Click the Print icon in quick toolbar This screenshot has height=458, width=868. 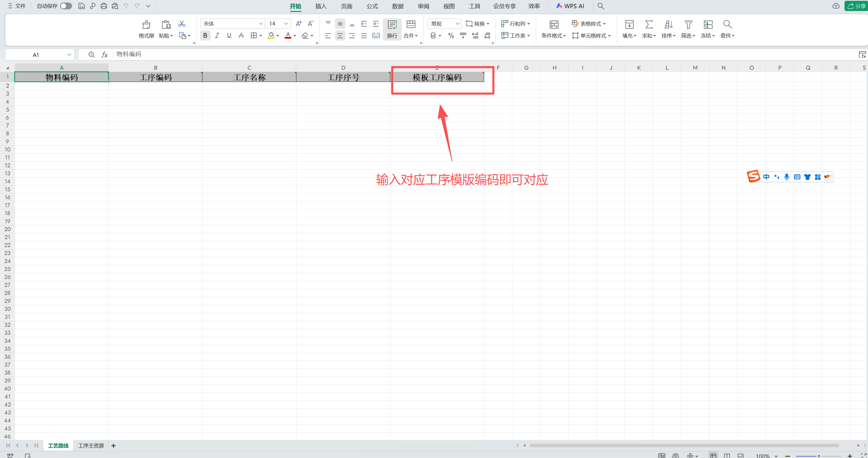pyautogui.click(x=104, y=6)
